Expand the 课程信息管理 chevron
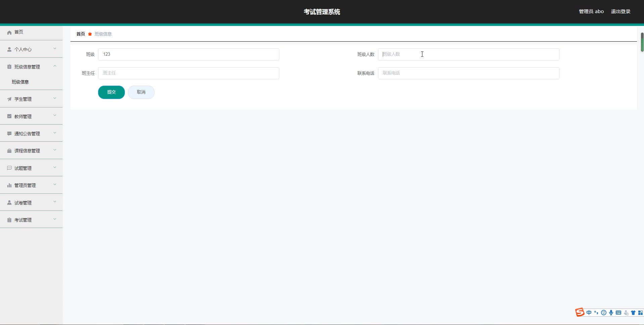This screenshot has height=325, width=644. 55,150
